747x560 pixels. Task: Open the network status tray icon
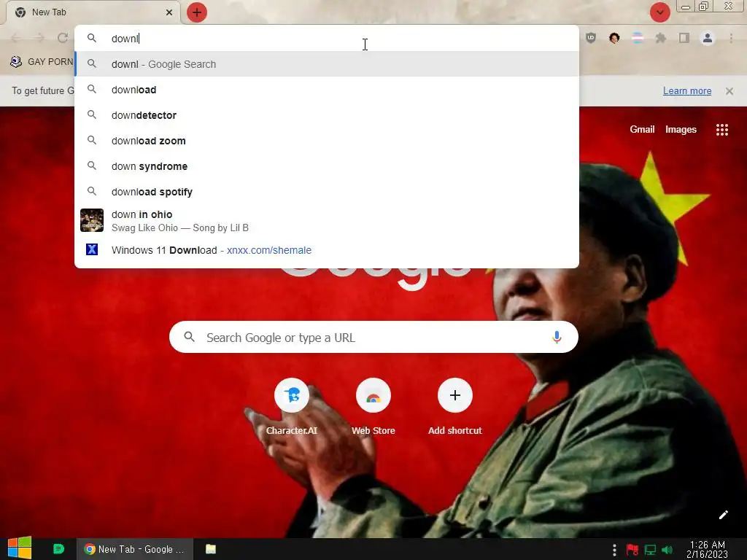click(x=650, y=550)
